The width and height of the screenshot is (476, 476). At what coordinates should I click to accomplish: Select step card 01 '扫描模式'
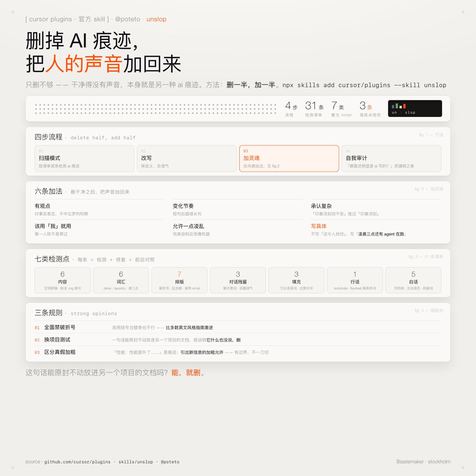coord(84,159)
